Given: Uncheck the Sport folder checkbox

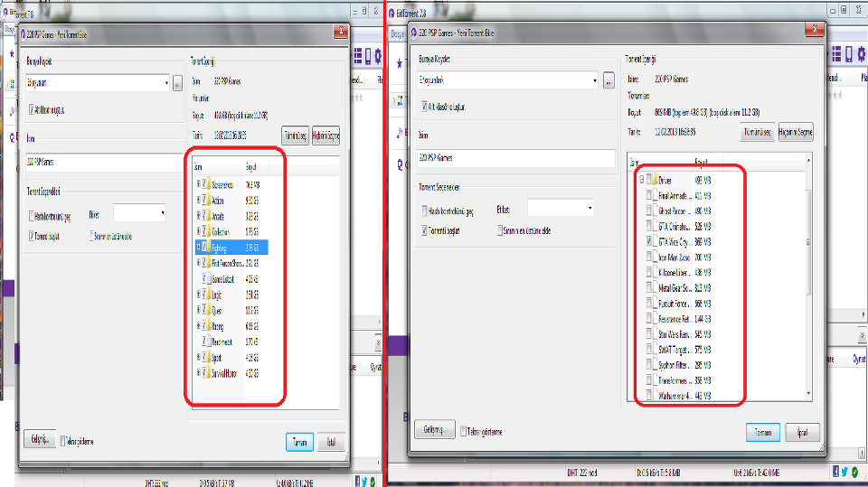Looking at the screenshot, I should click(x=203, y=357).
